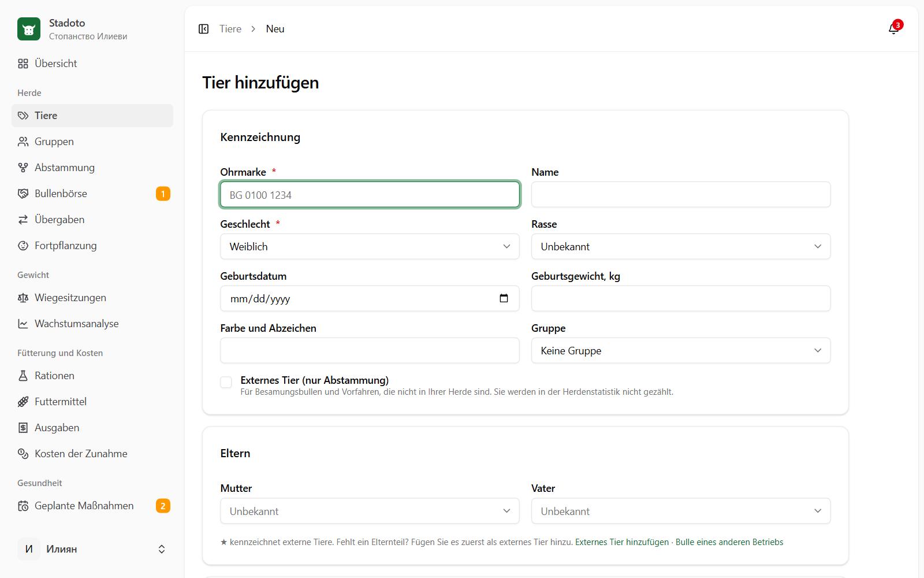Open the Gruppe dropdown showing Keine Gruppe
The height and width of the screenshot is (578, 924).
pyautogui.click(x=681, y=350)
